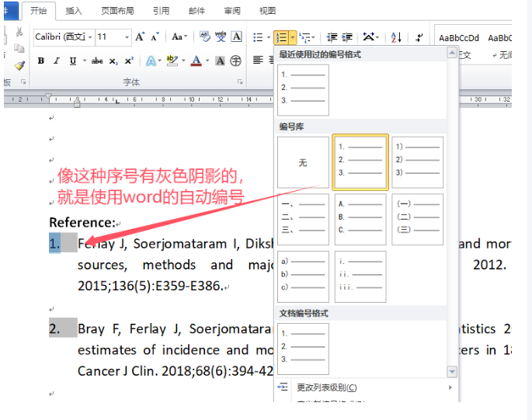Click the Sort A-Z icon
The height and width of the screenshot is (420, 532).
(x=396, y=37)
